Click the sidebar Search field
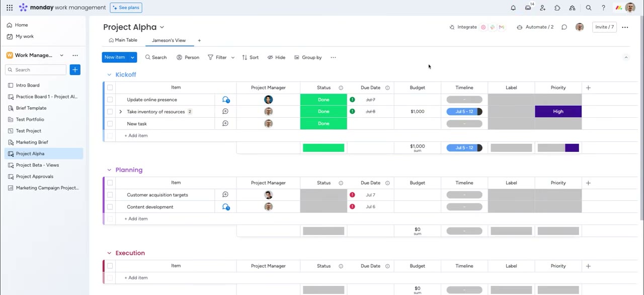 (36, 69)
